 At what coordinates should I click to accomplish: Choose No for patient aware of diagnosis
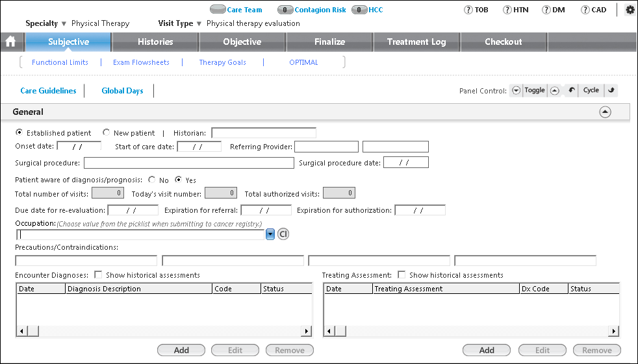tap(152, 180)
